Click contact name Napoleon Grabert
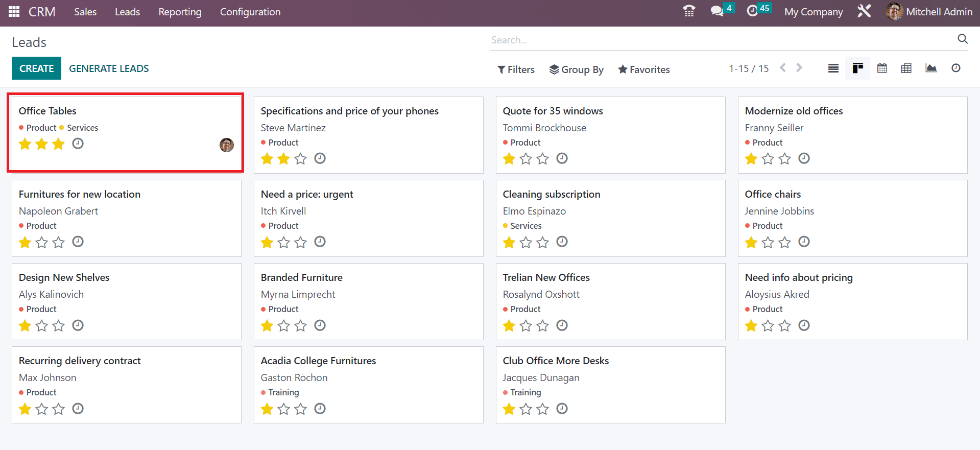This screenshot has width=980, height=450. click(58, 211)
